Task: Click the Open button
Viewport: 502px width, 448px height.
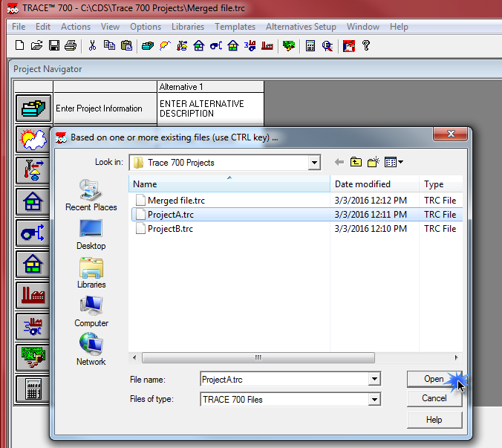Action: click(434, 379)
